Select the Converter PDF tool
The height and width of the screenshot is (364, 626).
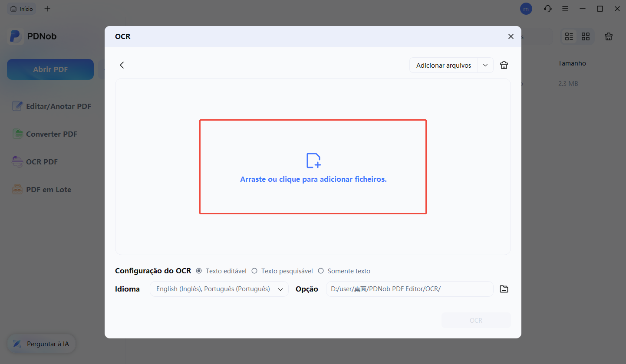(50, 134)
